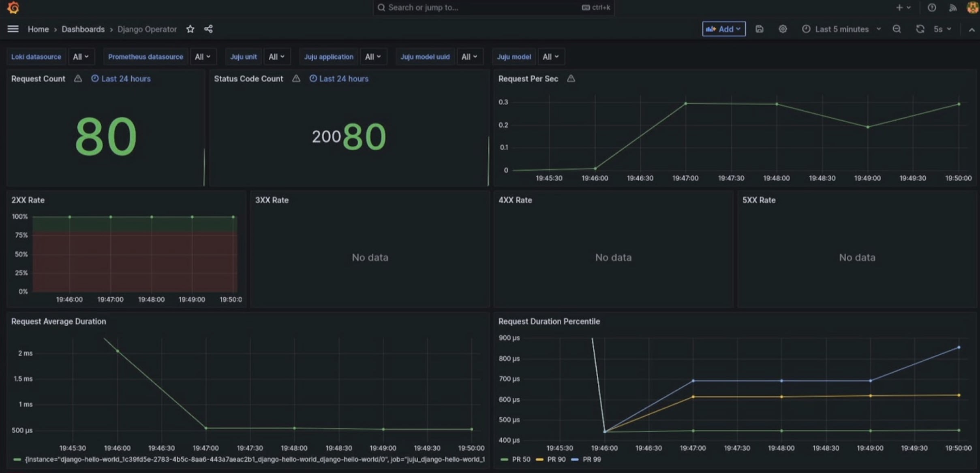This screenshot has height=473, width=980.
Task: Share the dashboard via share icon
Action: (x=208, y=29)
